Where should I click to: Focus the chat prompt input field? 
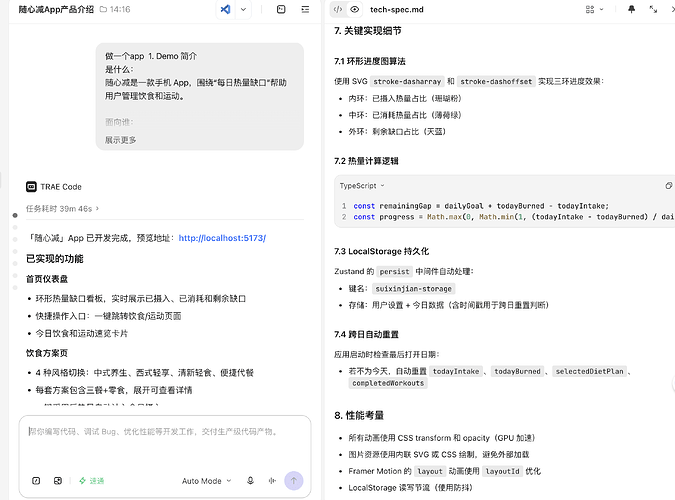click(165, 442)
